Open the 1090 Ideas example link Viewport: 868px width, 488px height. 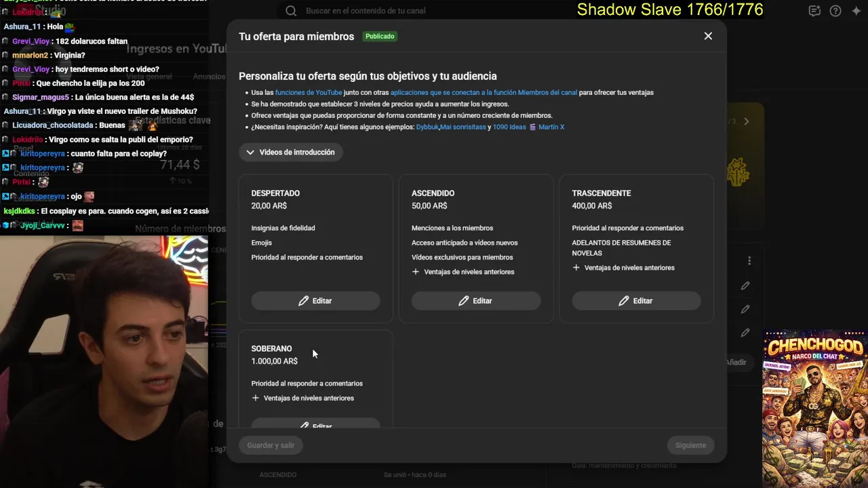(x=509, y=127)
